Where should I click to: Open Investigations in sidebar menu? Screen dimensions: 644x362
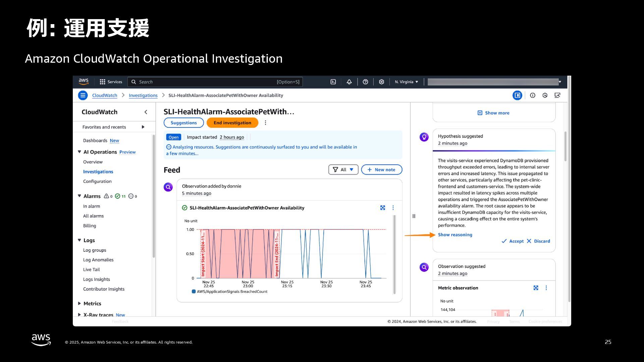(98, 172)
